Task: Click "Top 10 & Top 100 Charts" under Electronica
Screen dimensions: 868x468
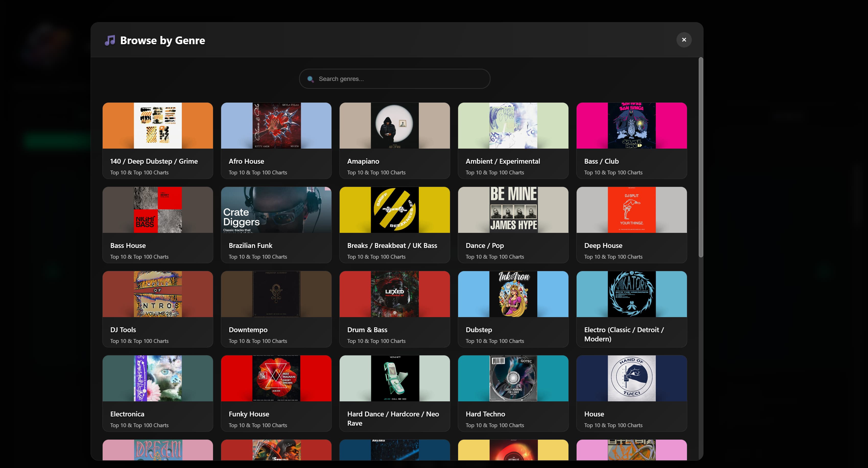Action: tap(139, 425)
